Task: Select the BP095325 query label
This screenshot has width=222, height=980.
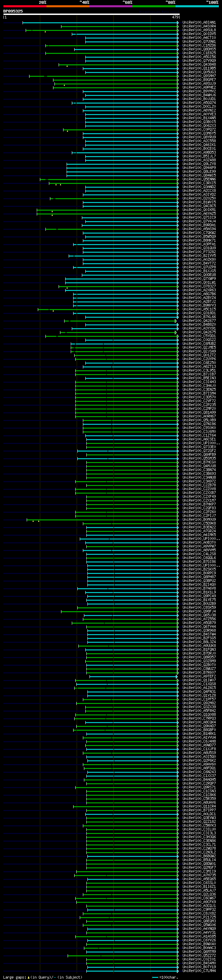Action: [13, 11]
